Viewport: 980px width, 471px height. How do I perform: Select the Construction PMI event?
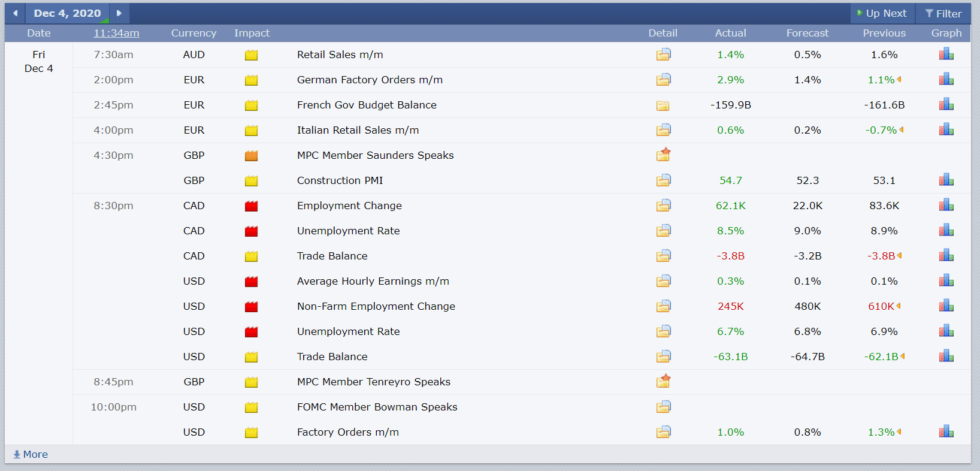[340, 180]
